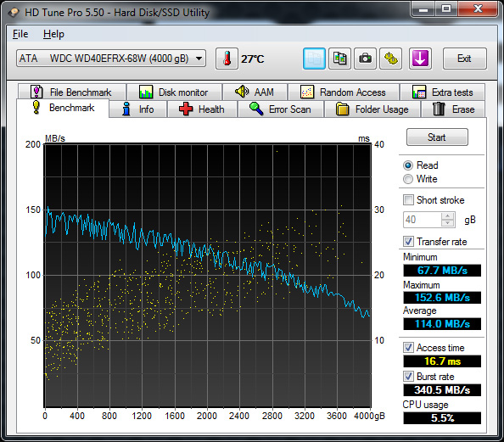Click the Start benchmark button

tap(437, 137)
